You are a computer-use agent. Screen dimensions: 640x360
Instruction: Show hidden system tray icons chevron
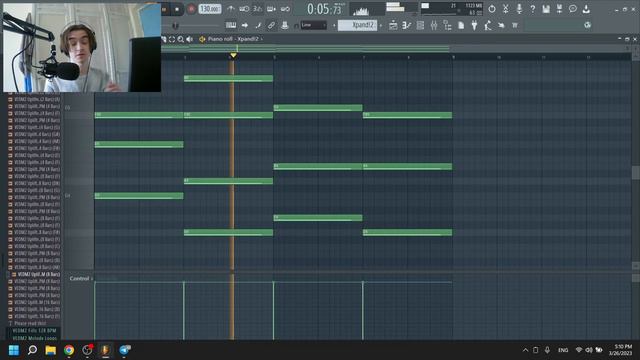[x=525, y=350]
